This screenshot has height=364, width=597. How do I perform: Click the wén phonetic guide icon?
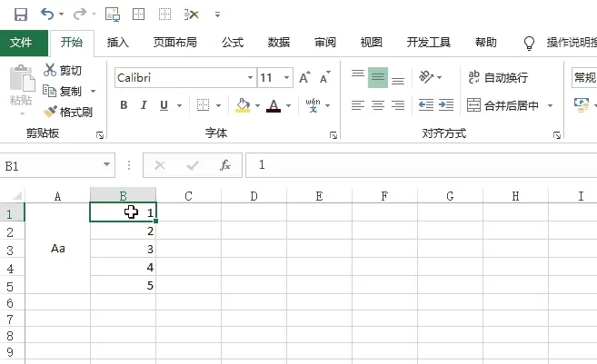point(313,105)
